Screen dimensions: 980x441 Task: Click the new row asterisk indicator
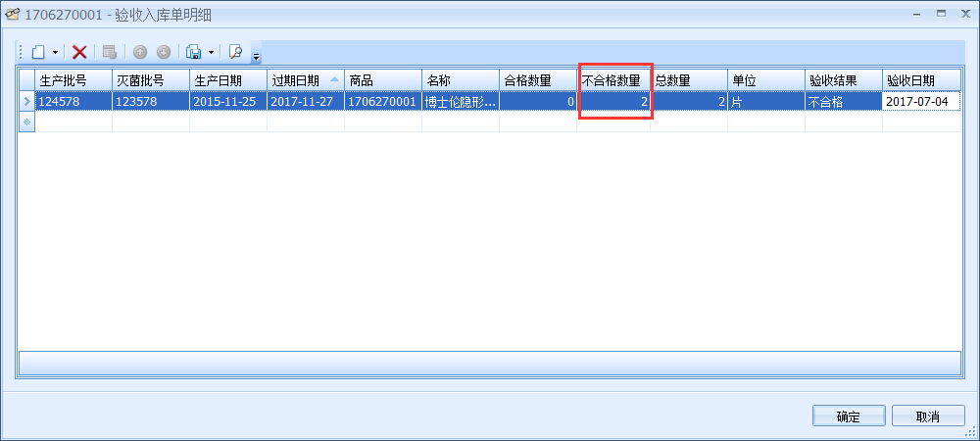[26, 122]
